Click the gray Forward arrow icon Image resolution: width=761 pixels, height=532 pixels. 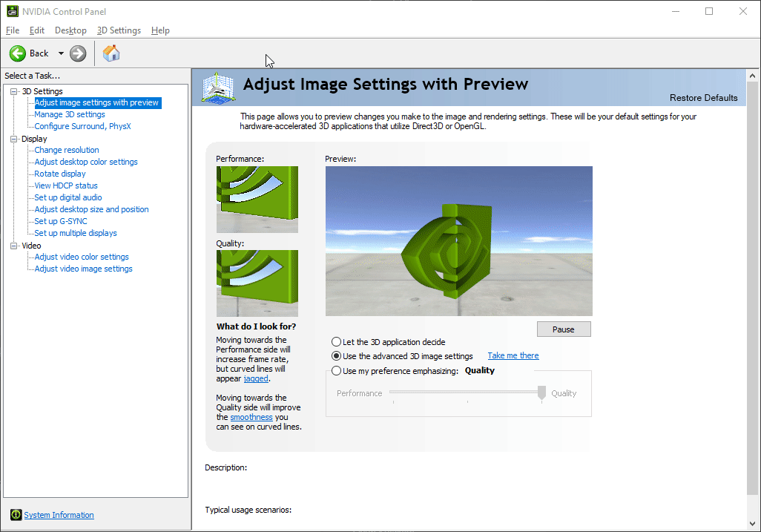click(x=78, y=53)
